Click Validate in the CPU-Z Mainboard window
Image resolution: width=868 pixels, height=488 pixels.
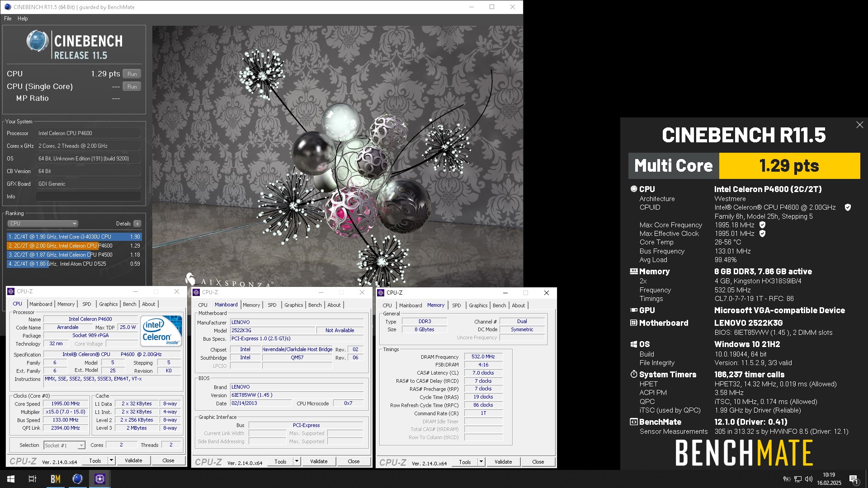(319, 461)
